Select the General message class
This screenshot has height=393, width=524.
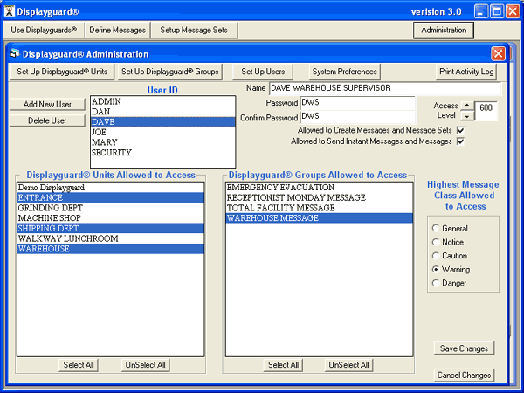[x=435, y=228]
